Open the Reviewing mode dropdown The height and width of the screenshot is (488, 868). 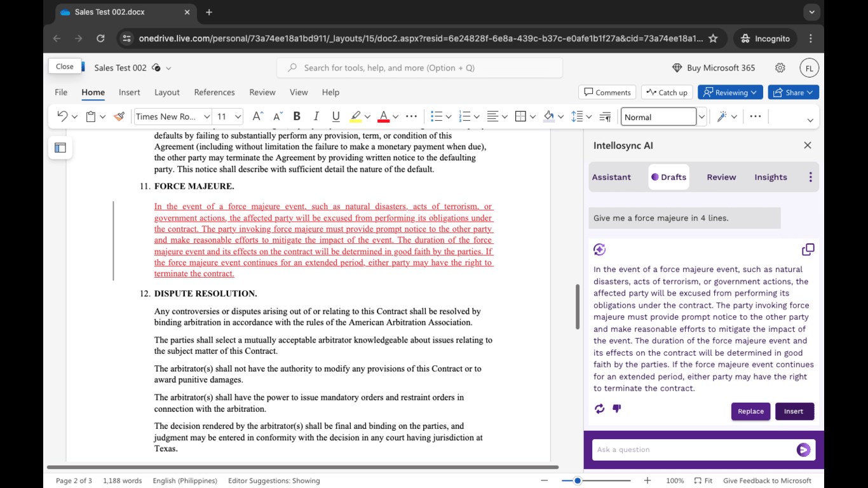click(730, 92)
